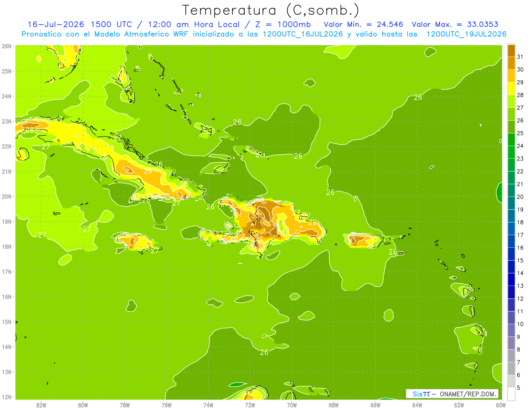532x411 pixels.
Task: Click the "64W" longitude axis label
Action: tap(417, 405)
